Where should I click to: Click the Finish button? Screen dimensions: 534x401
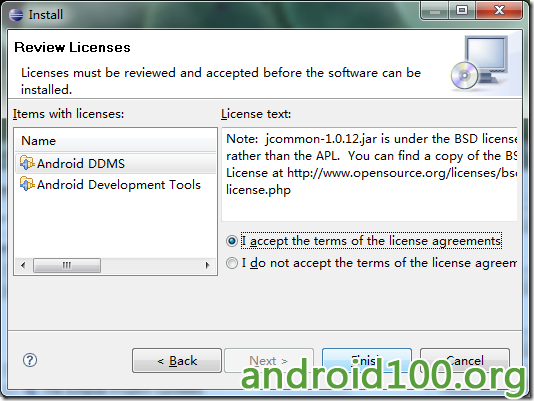coord(367,360)
